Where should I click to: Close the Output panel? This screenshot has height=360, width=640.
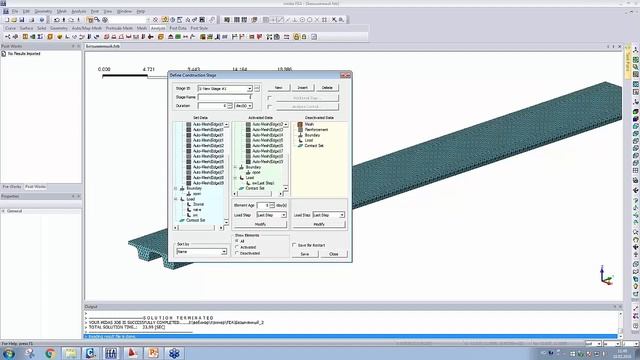(620, 307)
